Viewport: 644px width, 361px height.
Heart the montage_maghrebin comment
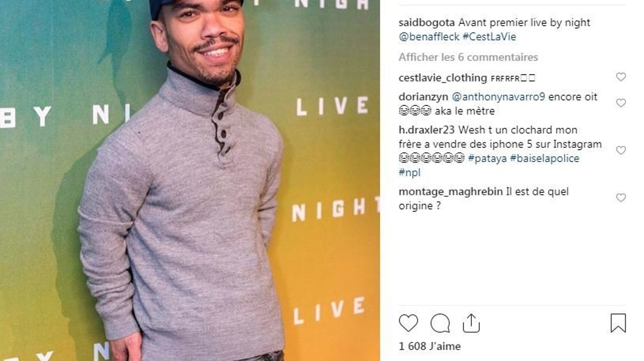621,198
